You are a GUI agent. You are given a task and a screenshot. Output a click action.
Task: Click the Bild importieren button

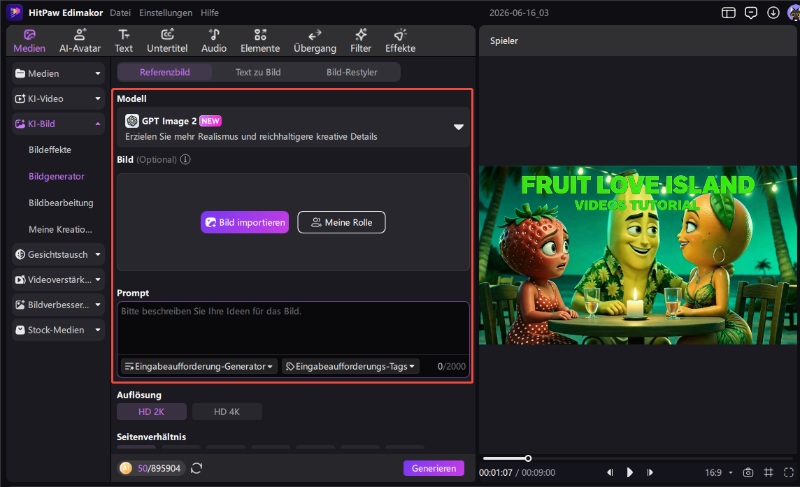(x=245, y=222)
